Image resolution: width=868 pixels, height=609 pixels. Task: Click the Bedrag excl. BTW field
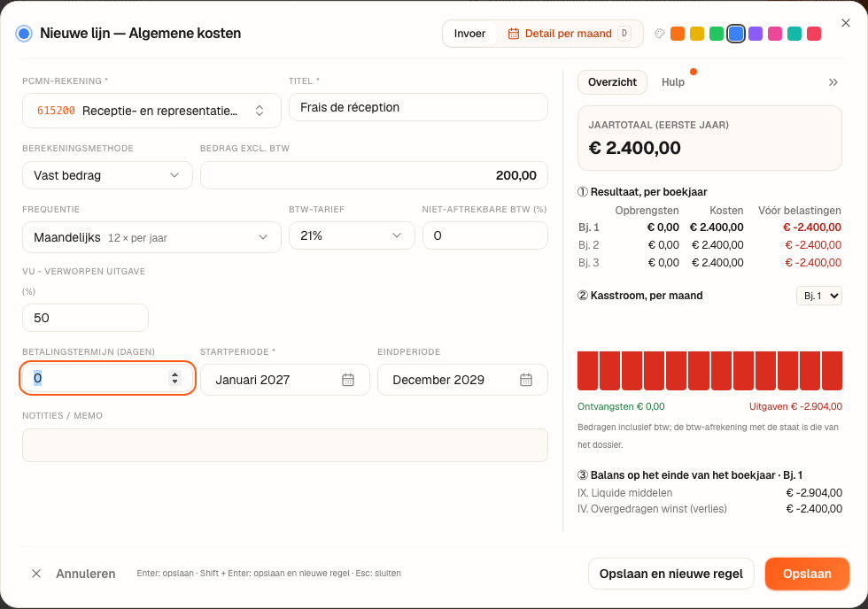pyautogui.click(x=374, y=175)
